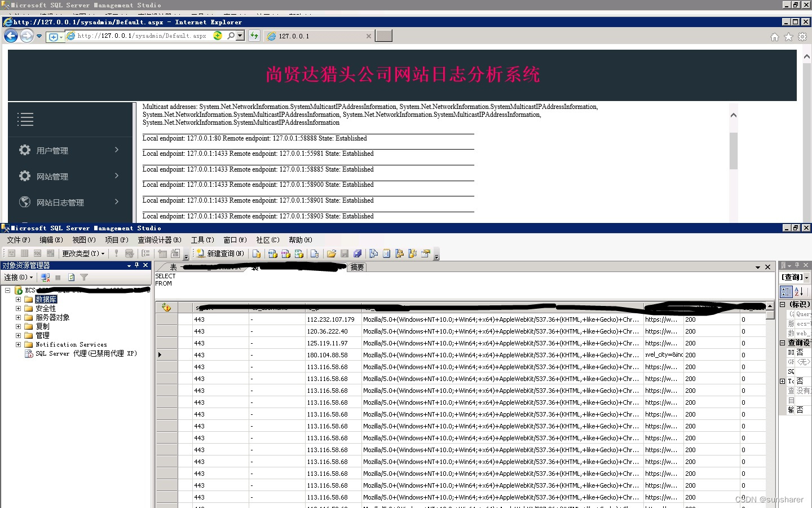The height and width of the screenshot is (508, 812).
Task: Click the Execute SQL exclamation icon
Action: coord(116,253)
